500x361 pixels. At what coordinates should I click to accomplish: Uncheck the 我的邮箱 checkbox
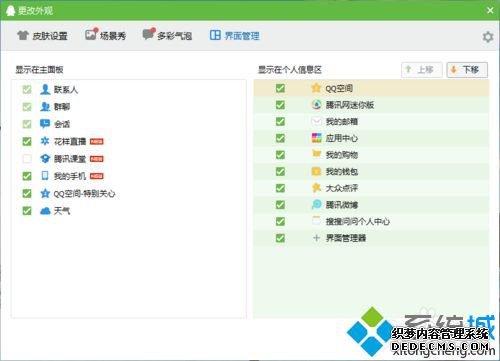[x=280, y=121]
